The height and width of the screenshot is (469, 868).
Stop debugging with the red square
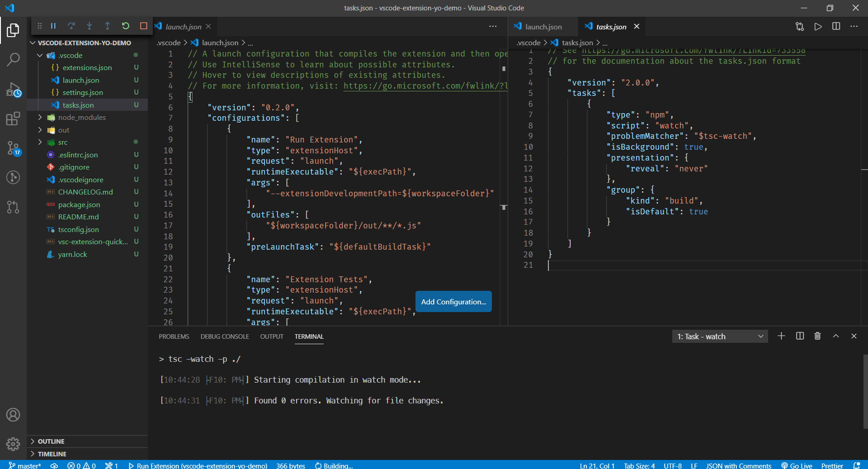(x=144, y=26)
